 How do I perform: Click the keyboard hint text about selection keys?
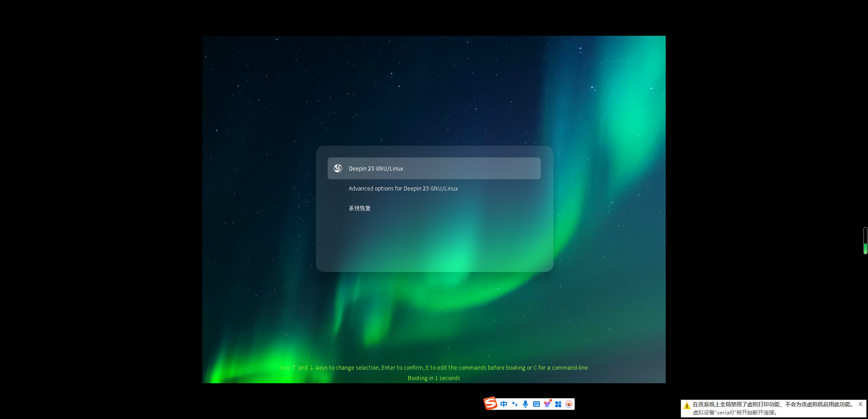click(x=434, y=368)
